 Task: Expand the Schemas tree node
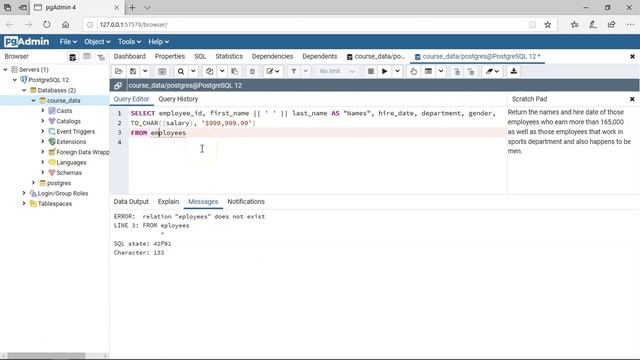(x=43, y=173)
